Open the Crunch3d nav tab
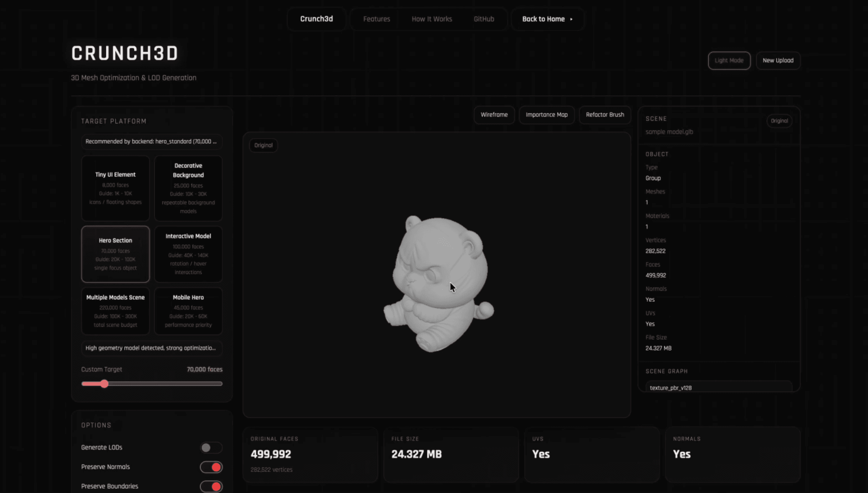This screenshot has height=493, width=868. click(x=316, y=19)
